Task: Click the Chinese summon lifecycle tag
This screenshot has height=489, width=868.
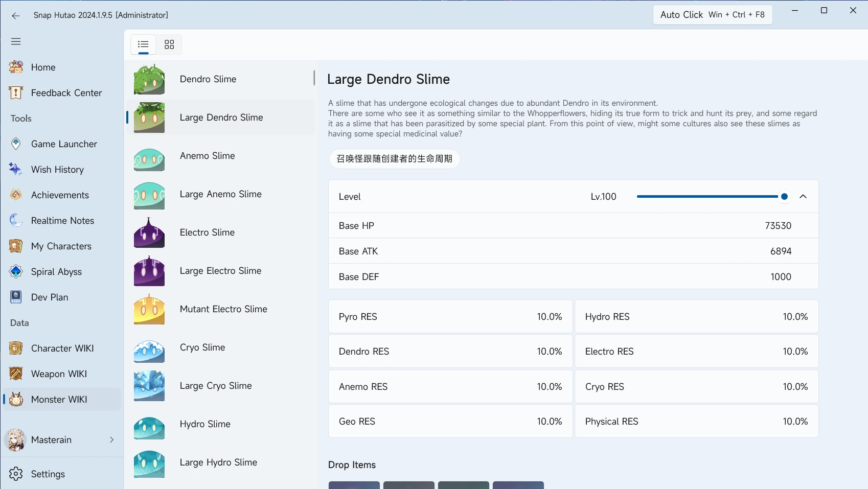Action: 394,159
